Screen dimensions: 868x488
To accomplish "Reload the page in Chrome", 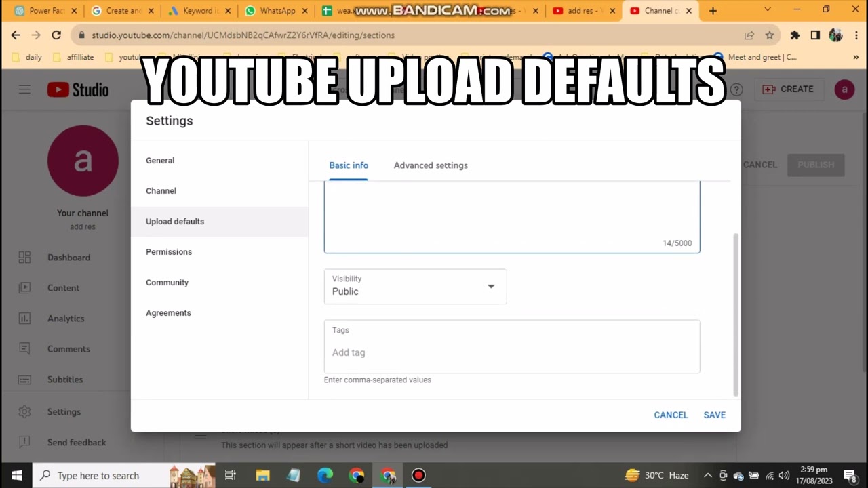I will tap(56, 35).
